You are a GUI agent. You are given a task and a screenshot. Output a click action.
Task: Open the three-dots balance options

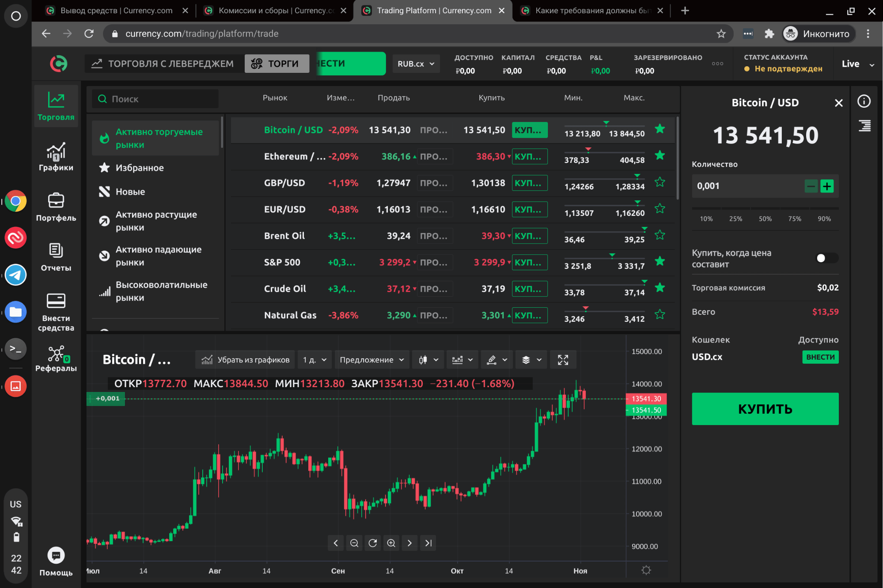tap(718, 64)
